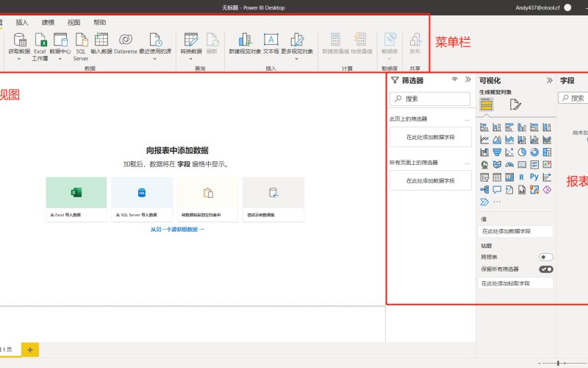Click the 新建度量值 (New measure) calculator icon
Viewport: 588px width, 368px height.
click(335, 39)
